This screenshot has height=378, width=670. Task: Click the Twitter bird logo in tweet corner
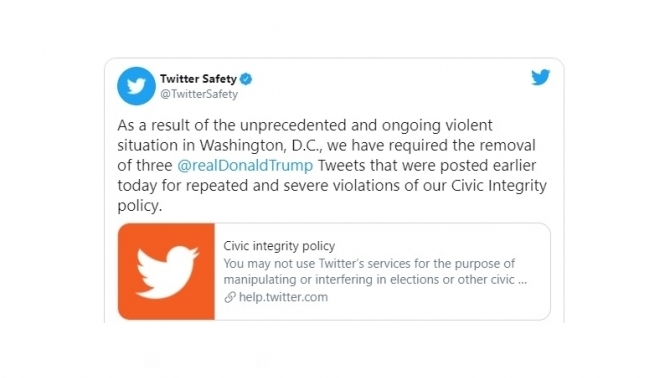point(541,77)
